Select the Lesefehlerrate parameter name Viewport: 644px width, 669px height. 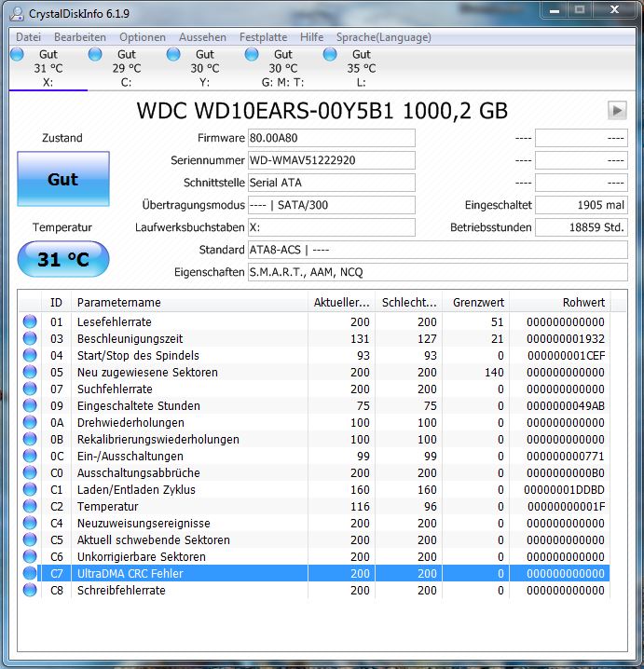[x=114, y=321]
